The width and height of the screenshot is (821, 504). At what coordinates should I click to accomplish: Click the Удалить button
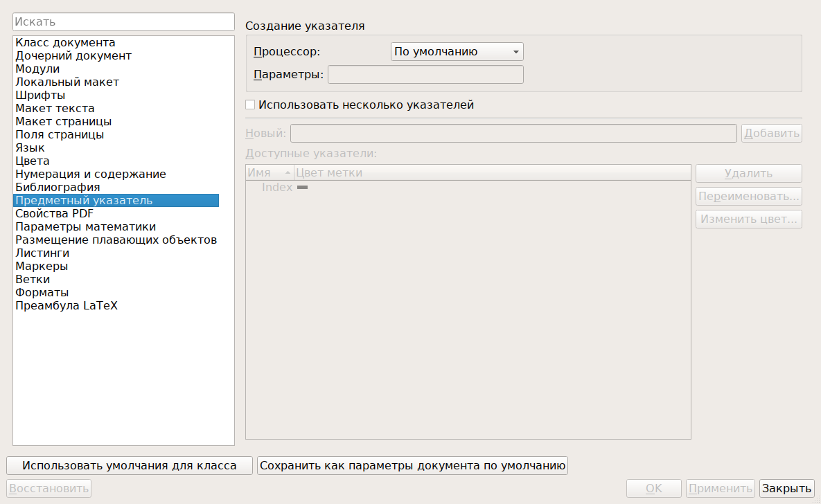click(749, 173)
